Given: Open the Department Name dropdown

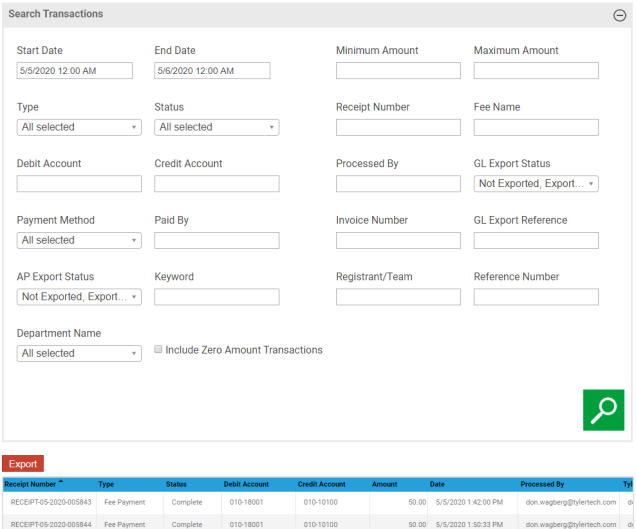Looking at the screenshot, I should 79,353.
